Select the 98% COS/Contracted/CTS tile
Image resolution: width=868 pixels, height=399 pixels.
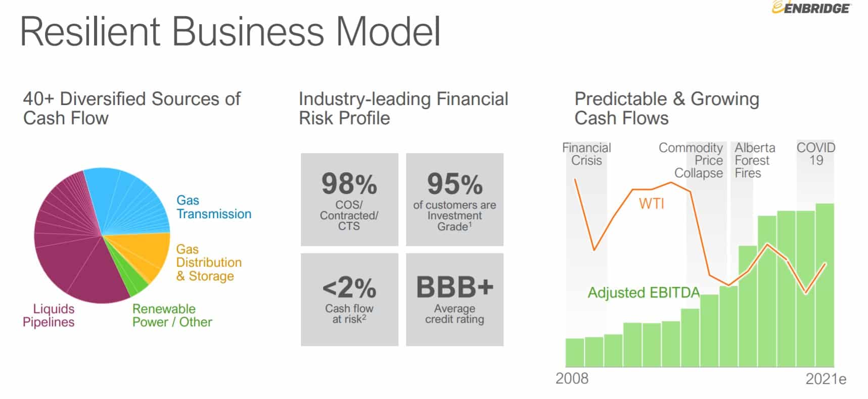coord(349,199)
